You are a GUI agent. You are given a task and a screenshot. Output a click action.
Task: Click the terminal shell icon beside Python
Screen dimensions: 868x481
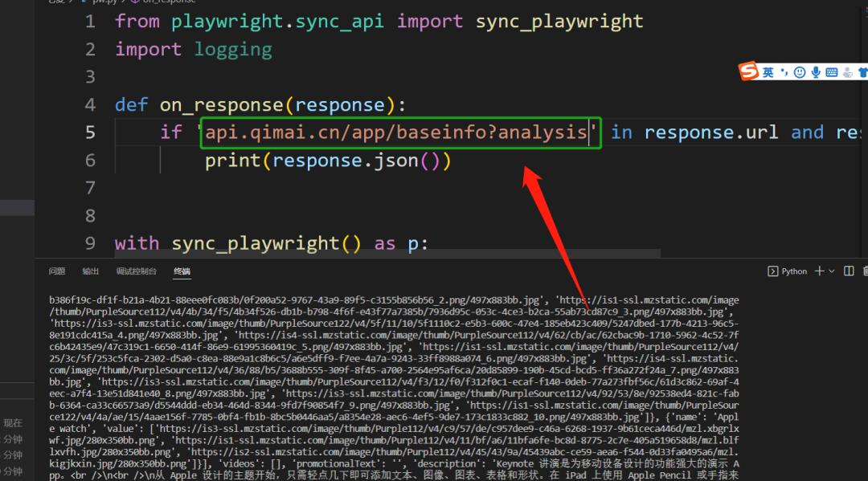pos(773,271)
